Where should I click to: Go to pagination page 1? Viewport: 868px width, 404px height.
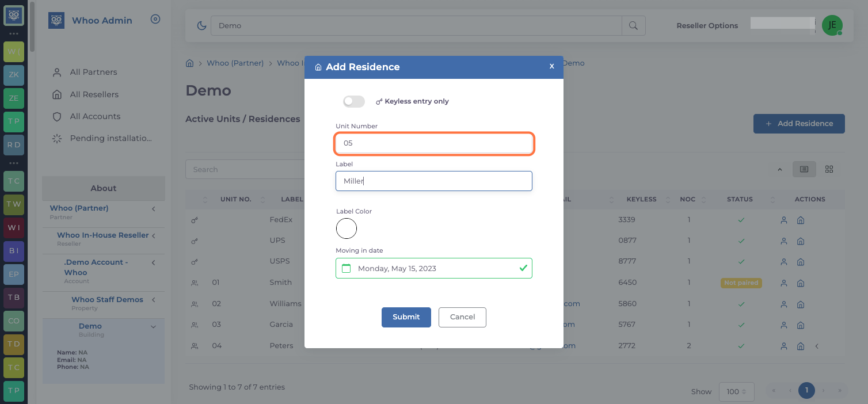[806, 390]
